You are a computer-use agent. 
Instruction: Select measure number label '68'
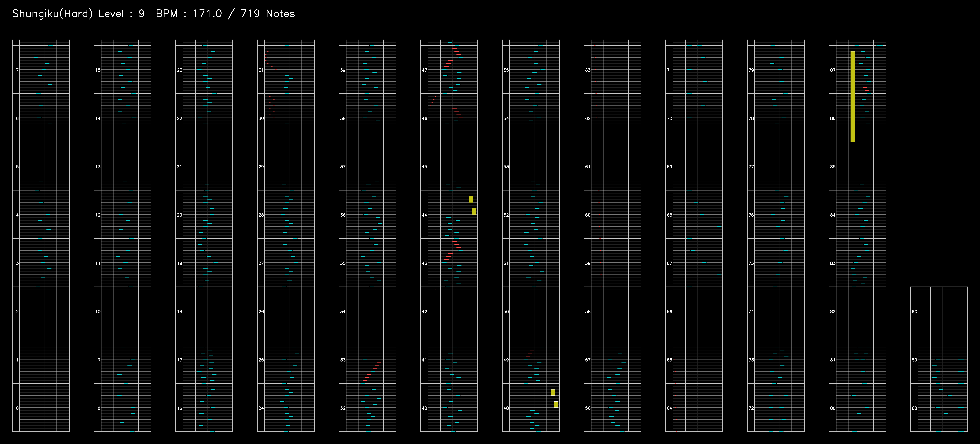pyautogui.click(x=670, y=215)
